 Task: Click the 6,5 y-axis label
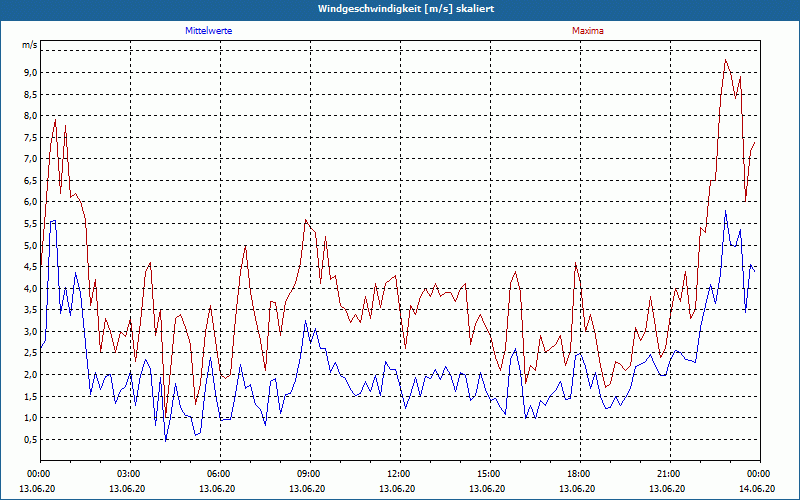coord(30,180)
